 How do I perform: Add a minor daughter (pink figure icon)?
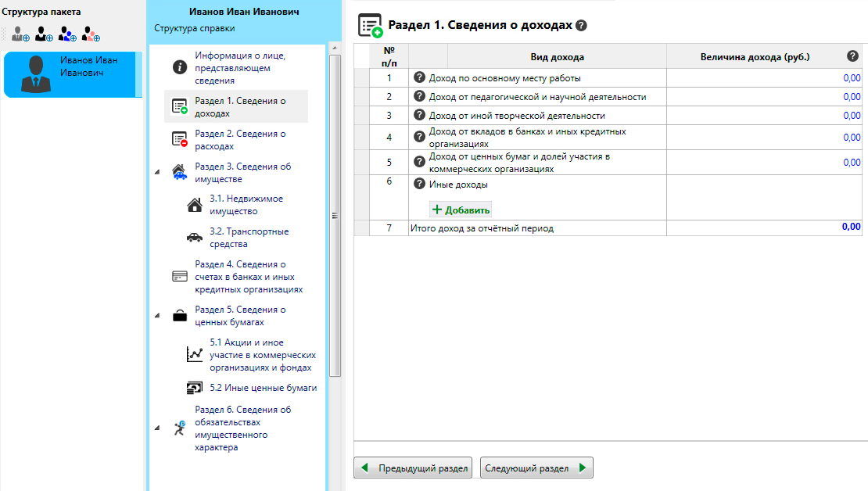click(91, 34)
